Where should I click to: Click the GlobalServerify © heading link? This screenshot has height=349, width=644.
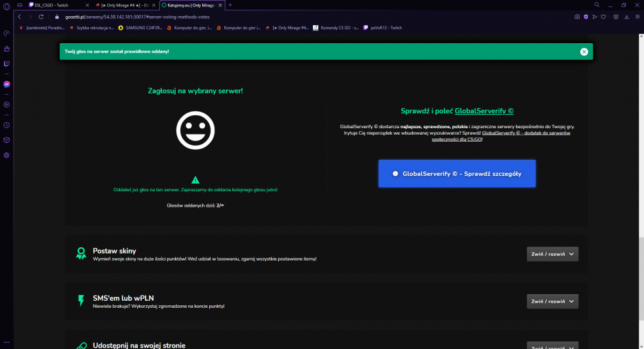[484, 111]
